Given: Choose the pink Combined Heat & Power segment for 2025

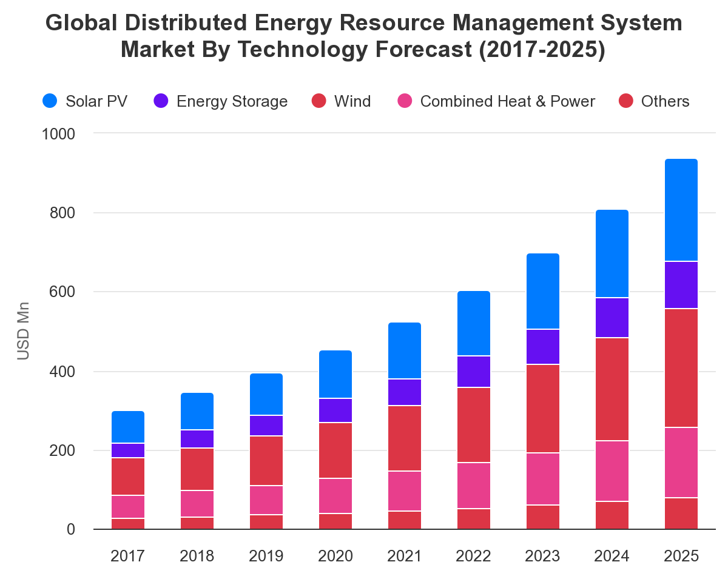Looking at the screenshot, I should point(681,463).
